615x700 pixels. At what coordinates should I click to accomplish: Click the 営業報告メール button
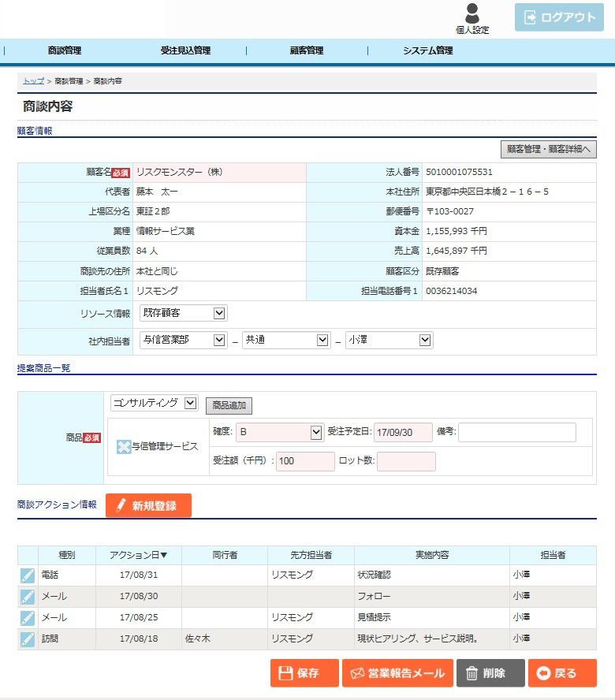pyautogui.click(x=397, y=673)
